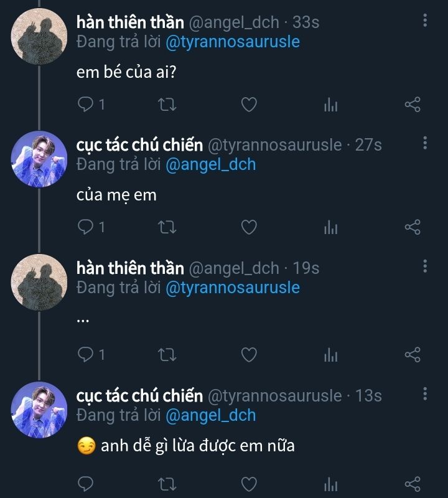Open more options on "em bé của ai?" tweet
The height and width of the screenshot is (498, 448).
[425, 21]
